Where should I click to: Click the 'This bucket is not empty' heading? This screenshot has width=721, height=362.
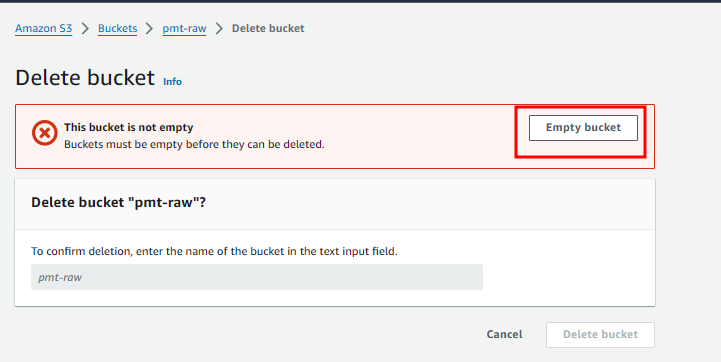[129, 127]
